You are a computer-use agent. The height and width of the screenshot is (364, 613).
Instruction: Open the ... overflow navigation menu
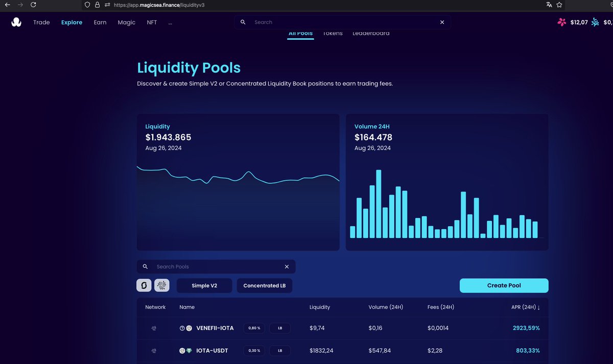pyautogui.click(x=170, y=22)
